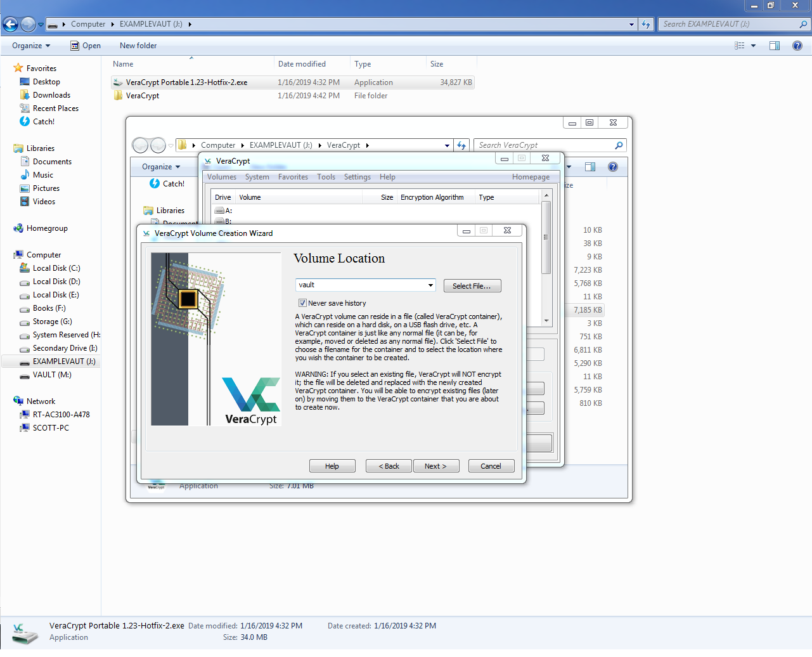Click the help icon in the VeraCrypt folder window
This screenshot has height=657, width=812.
pyautogui.click(x=613, y=167)
